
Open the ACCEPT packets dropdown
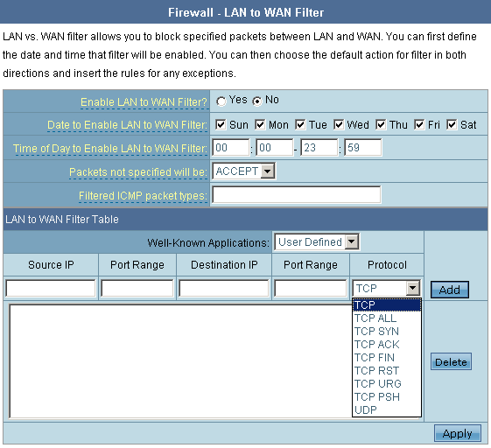[x=243, y=171]
